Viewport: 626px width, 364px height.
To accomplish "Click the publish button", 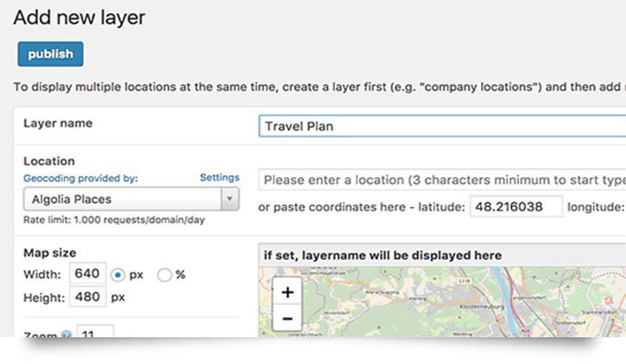I will tap(50, 53).
